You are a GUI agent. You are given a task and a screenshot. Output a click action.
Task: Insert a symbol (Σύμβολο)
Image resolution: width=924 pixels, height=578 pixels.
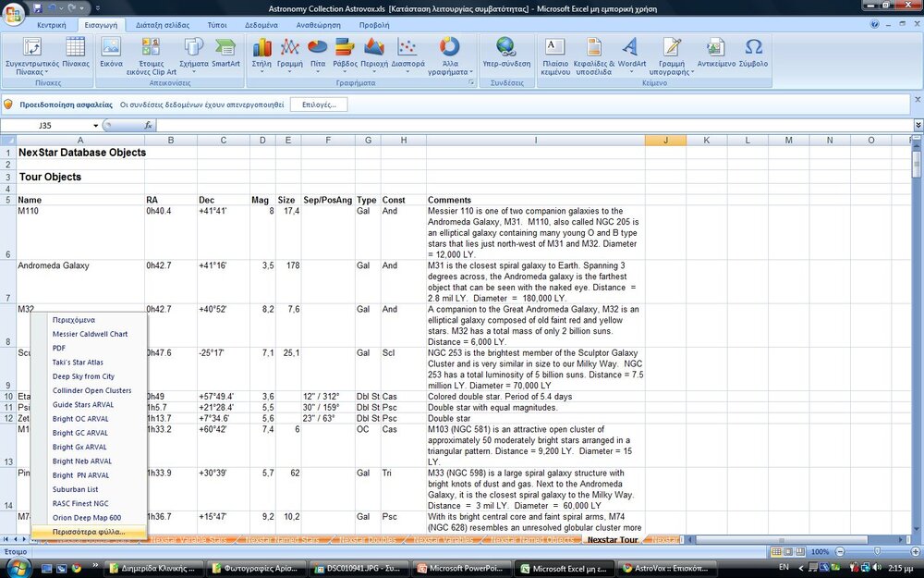point(753,54)
